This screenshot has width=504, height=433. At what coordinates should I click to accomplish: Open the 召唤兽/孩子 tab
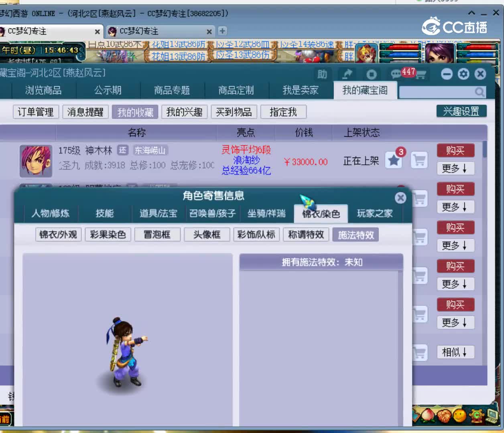click(212, 213)
